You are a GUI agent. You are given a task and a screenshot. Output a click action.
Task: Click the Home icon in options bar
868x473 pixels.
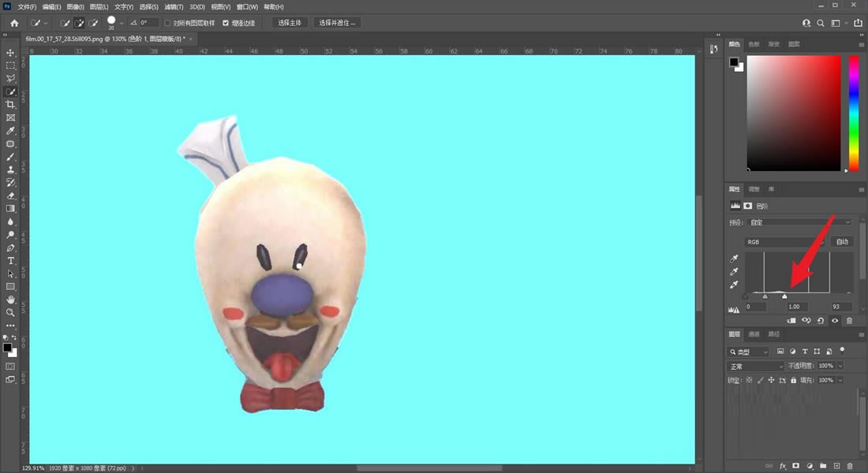click(14, 23)
